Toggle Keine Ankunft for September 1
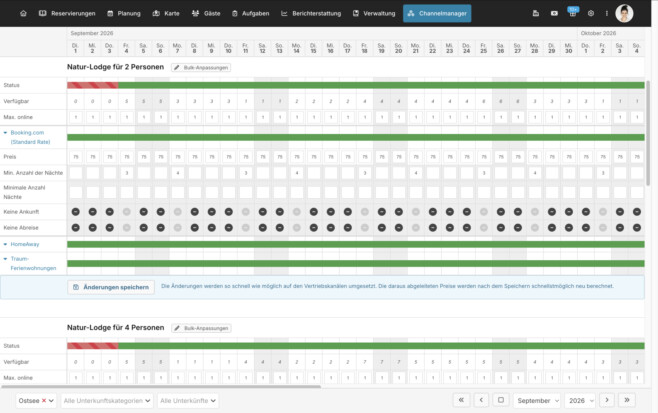 coord(76,212)
